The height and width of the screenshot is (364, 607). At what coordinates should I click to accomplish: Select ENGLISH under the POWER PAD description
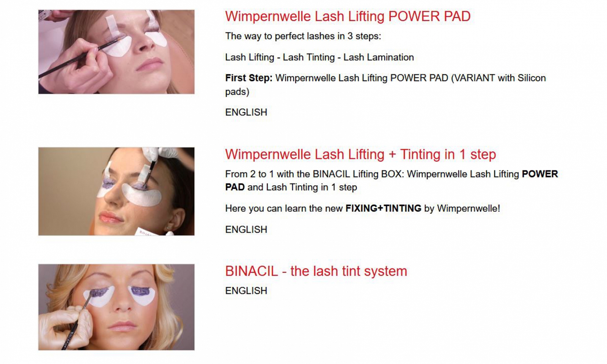click(x=246, y=112)
